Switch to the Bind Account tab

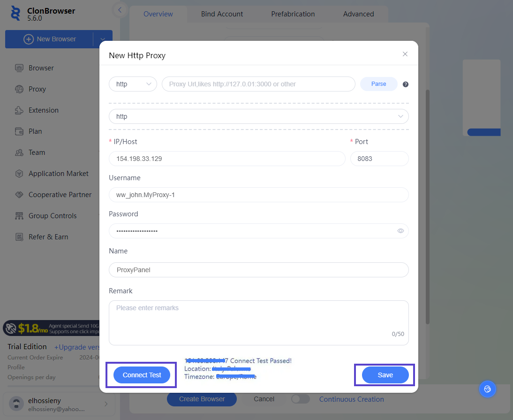point(222,14)
